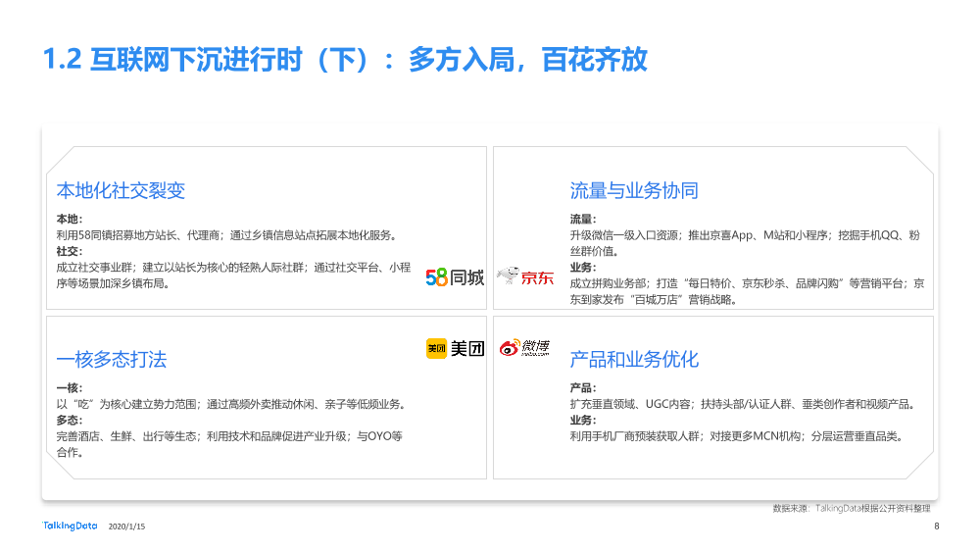The width and height of the screenshot is (980, 552).
Task: Click 业务: label in the 微博 card
Action: tap(583, 420)
